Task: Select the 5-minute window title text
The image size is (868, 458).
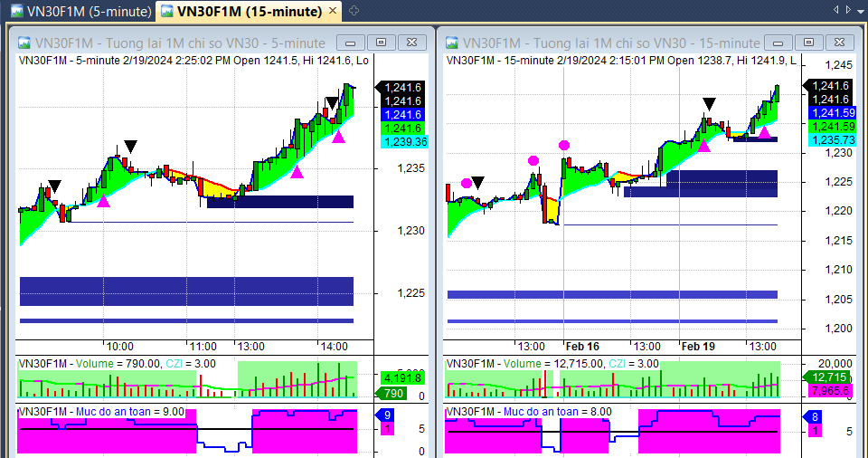Action: (180, 43)
